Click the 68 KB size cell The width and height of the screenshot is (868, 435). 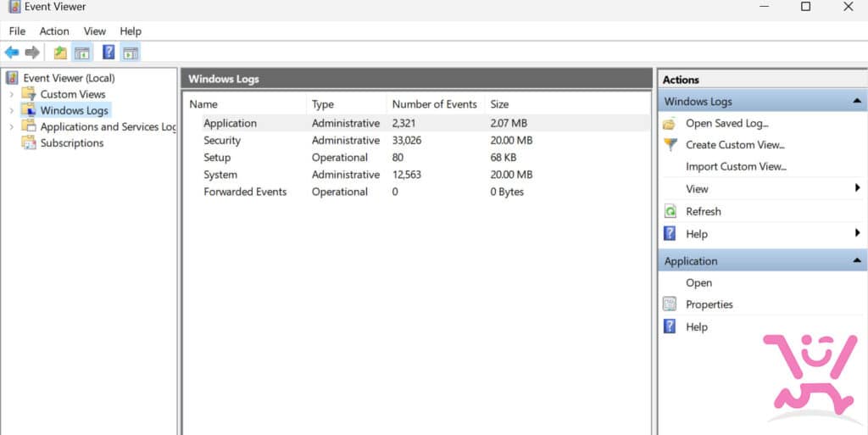pos(504,157)
